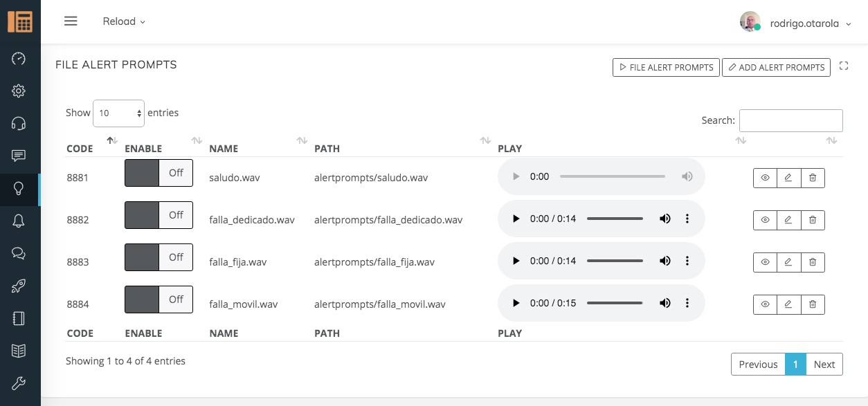
Task: Mute the falla_dedicado.wav audio player
Action: pyautogui.click(x=664, y=219)
